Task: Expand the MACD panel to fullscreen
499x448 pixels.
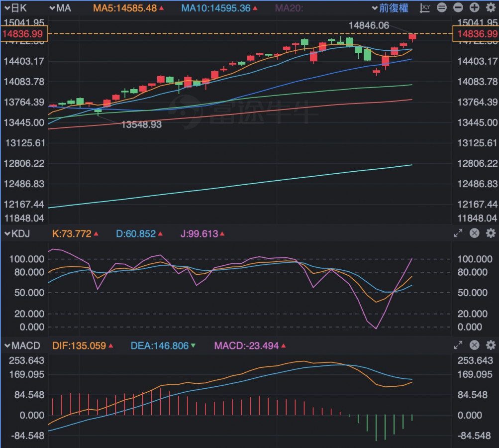Action: click(458, 345)
